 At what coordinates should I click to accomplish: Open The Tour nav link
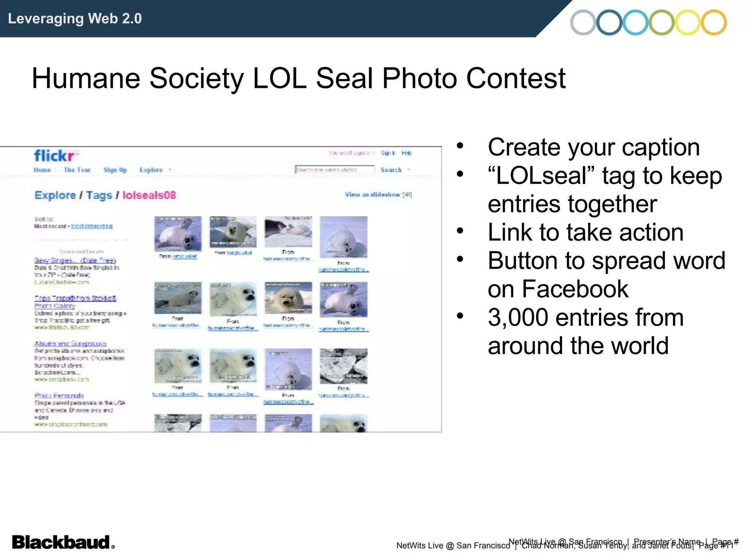77,170
